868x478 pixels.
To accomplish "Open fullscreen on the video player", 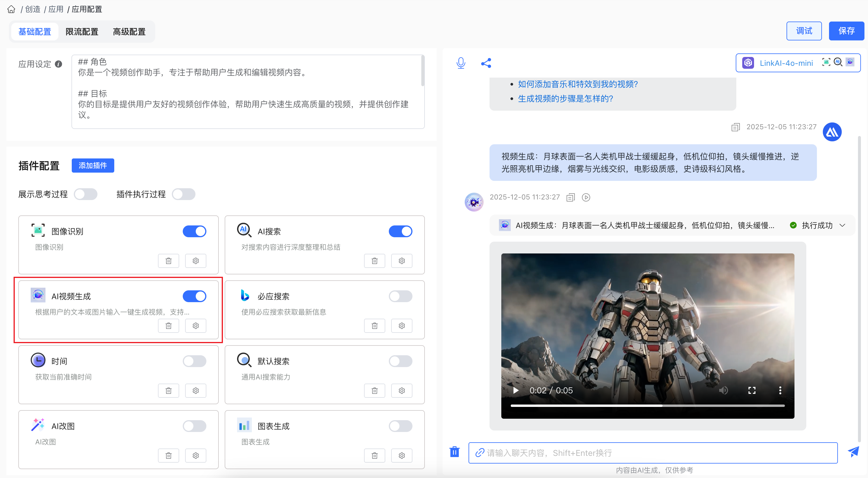I will pyautogui.click(x=752, y=390).
